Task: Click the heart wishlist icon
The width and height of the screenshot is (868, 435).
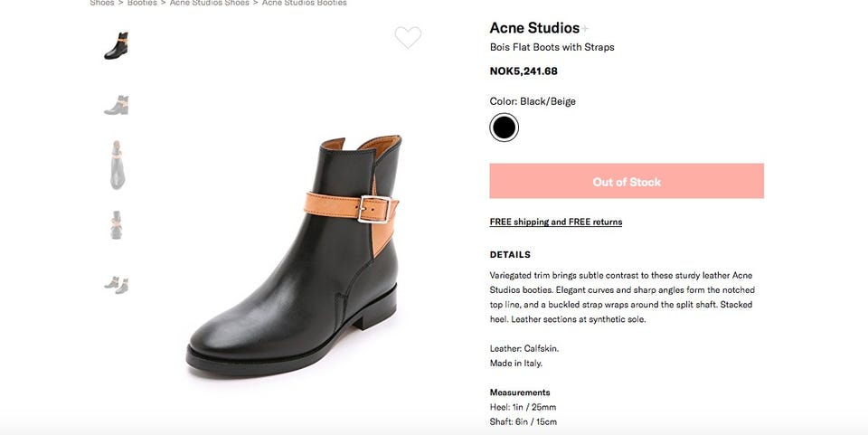Action: pos(408,37)
